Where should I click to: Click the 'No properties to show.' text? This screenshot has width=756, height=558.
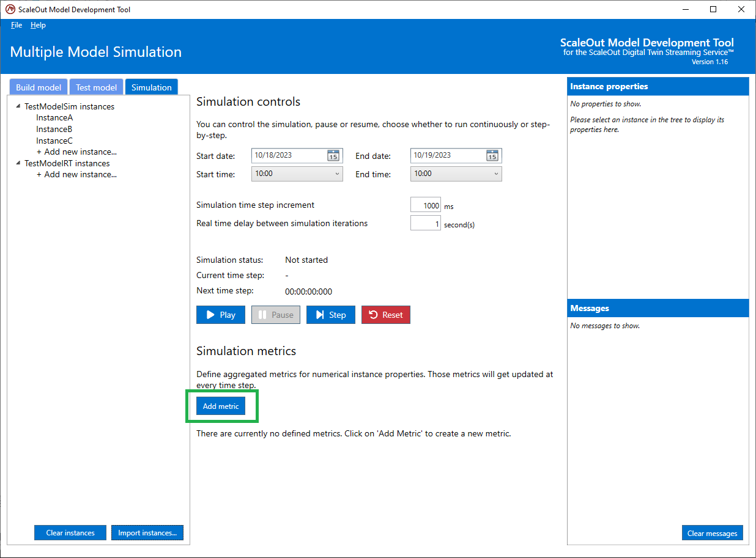(606, 104)
